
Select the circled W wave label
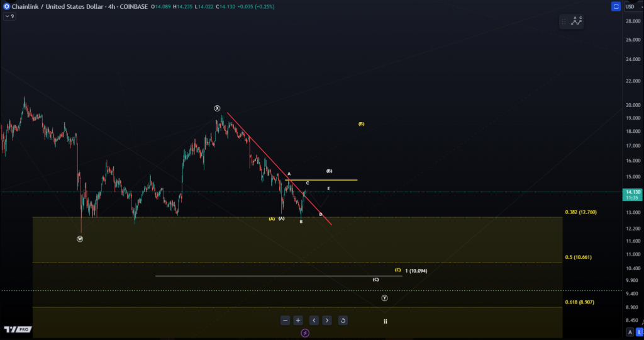pyautogui.click(x=80, y=239)
